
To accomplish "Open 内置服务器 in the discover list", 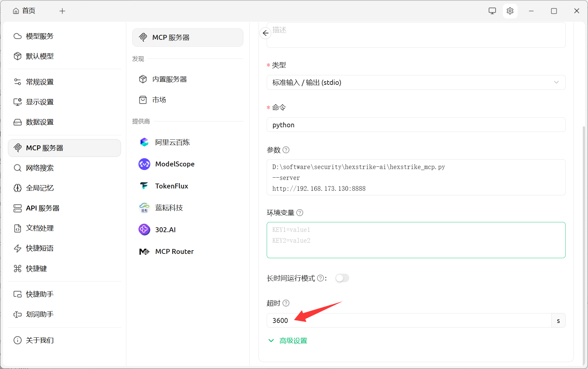I will pyautogui.click(x=169, y=79).
